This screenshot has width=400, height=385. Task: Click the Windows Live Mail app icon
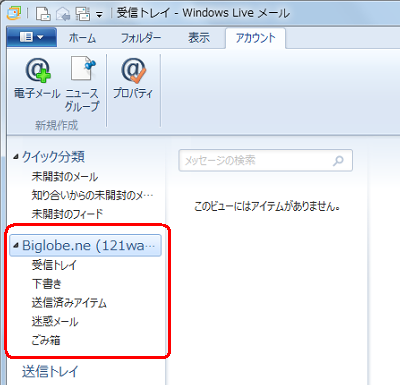coord(13,13)
